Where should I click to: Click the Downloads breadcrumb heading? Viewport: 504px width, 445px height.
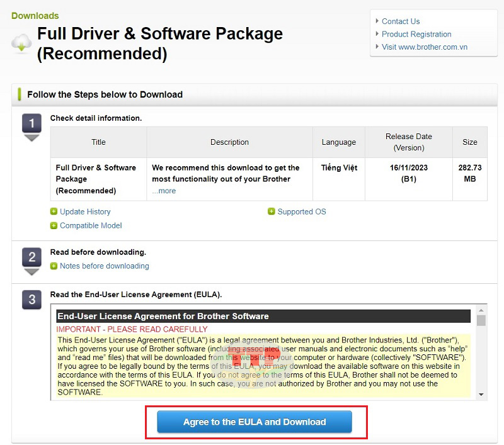(35, 16)
